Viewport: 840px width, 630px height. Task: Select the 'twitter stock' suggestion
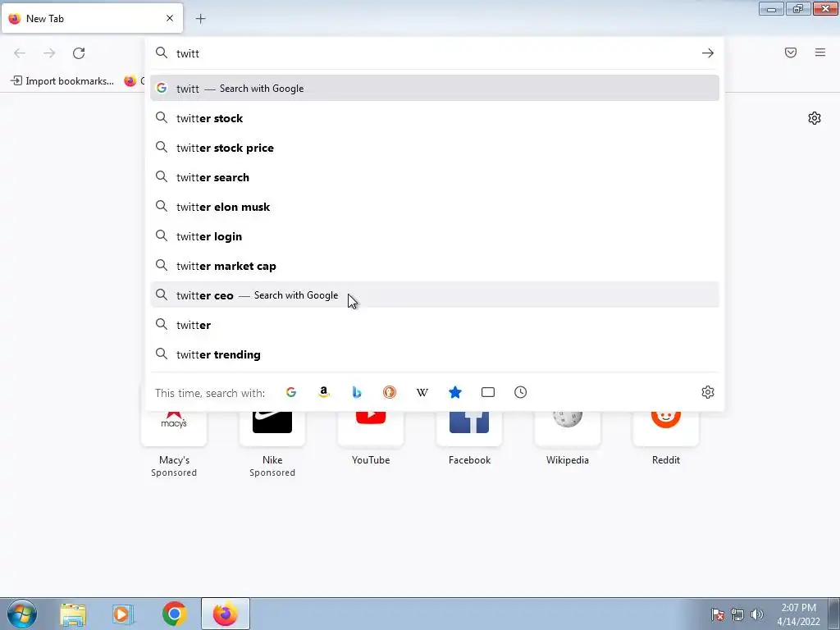coord(435,118)
